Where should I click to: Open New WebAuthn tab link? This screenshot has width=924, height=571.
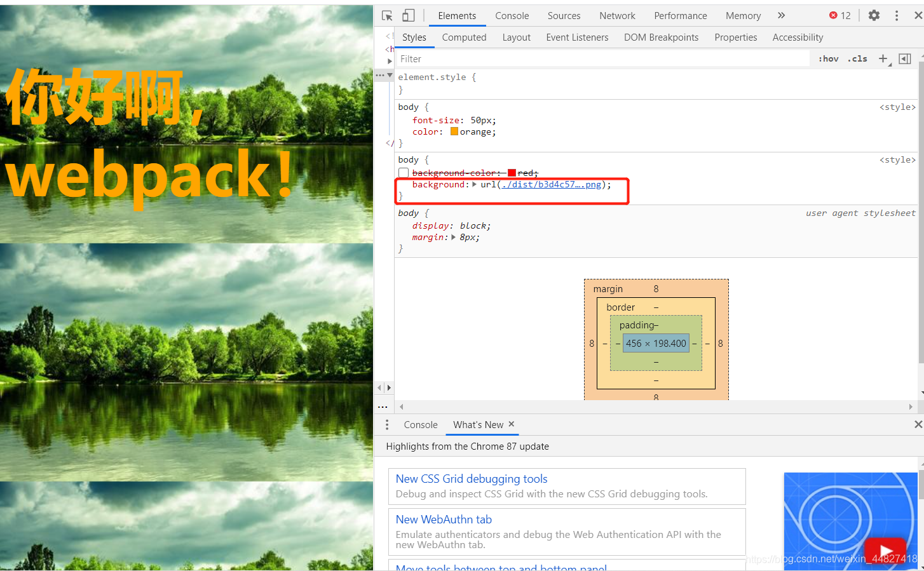pos(444,520)
